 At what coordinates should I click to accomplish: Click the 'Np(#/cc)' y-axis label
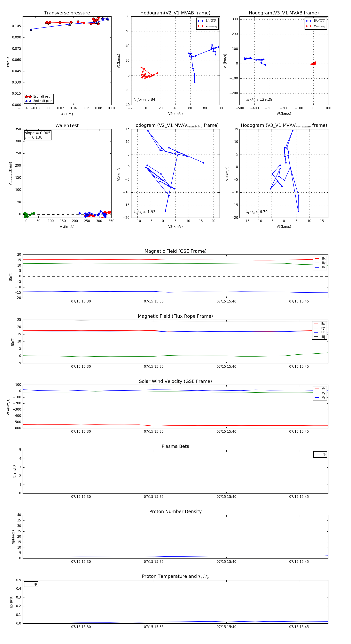(13, 537)
